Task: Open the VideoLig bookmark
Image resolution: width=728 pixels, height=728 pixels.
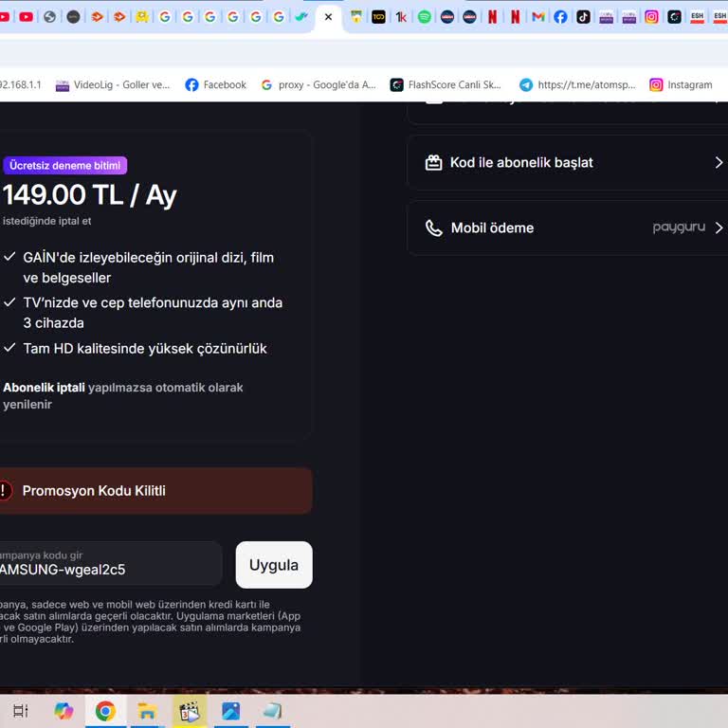Action: tap(113, 85)
